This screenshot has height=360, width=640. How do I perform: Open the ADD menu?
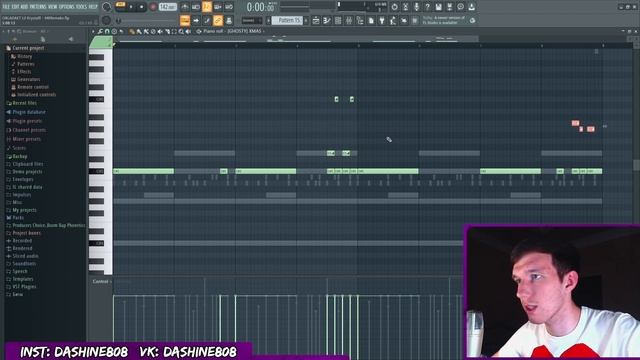click(x=24, y=7)
